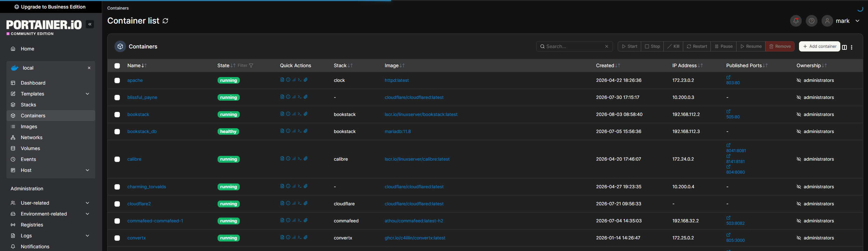Screen dimensions: 868x251
Task: View logs for commafeed-commafeed-1
Action: [282, 220]
